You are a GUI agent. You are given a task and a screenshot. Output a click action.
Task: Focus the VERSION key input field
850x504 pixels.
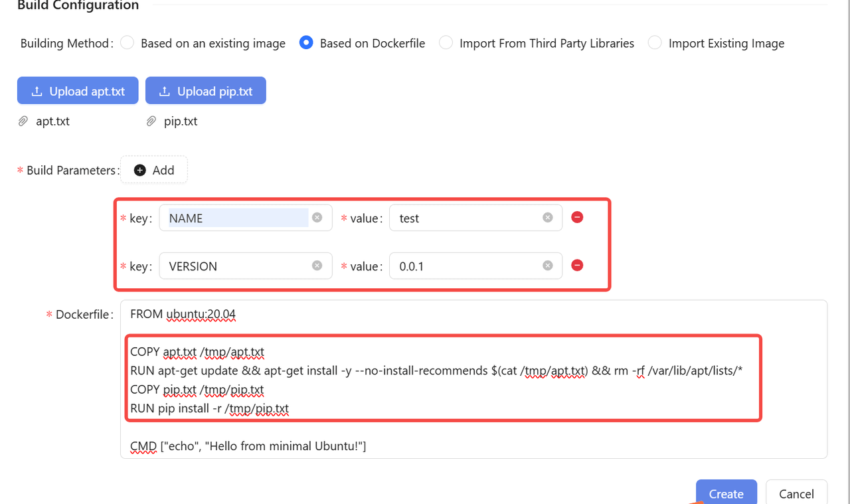(x=246, y=266)
